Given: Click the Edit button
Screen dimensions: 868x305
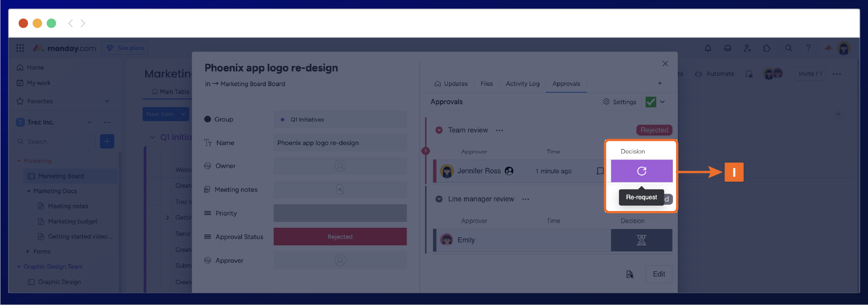Looking at the screenshot, I should point(658,274).
